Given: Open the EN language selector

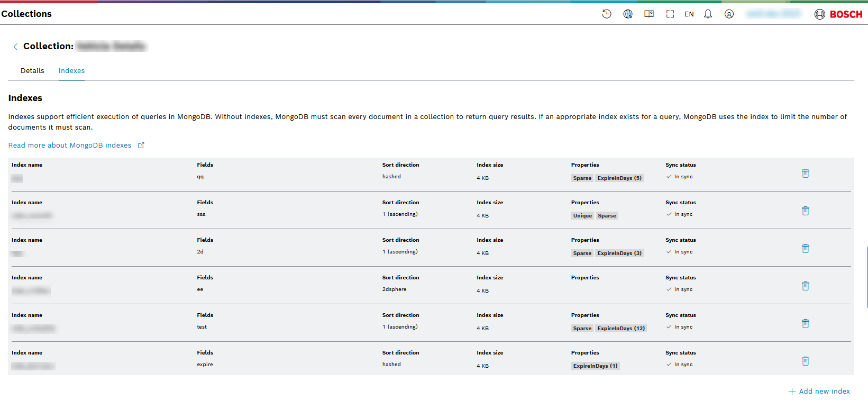Looking at the screenshot, I should [x=689, y=14].
